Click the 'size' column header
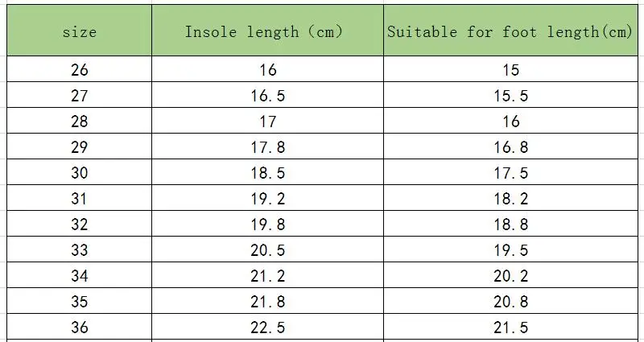This screenshot has height=342, width=644. point(79,32)
